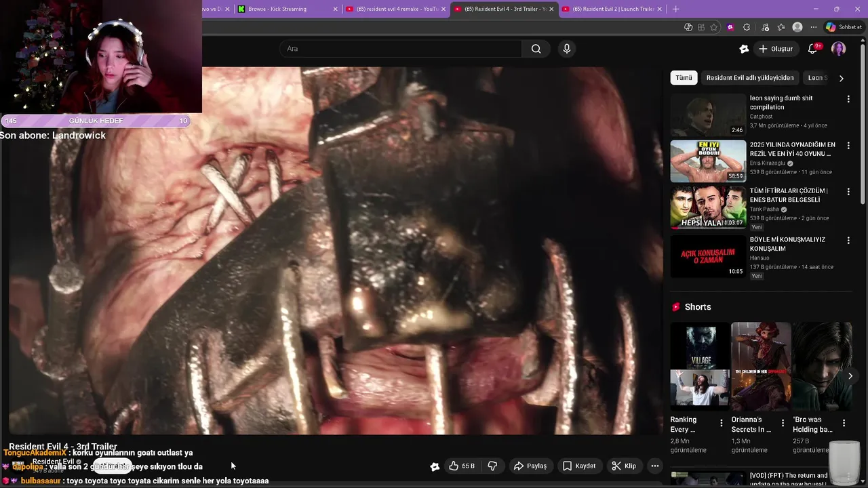Click Enis Kirazoglu channel name

(768, 163)
